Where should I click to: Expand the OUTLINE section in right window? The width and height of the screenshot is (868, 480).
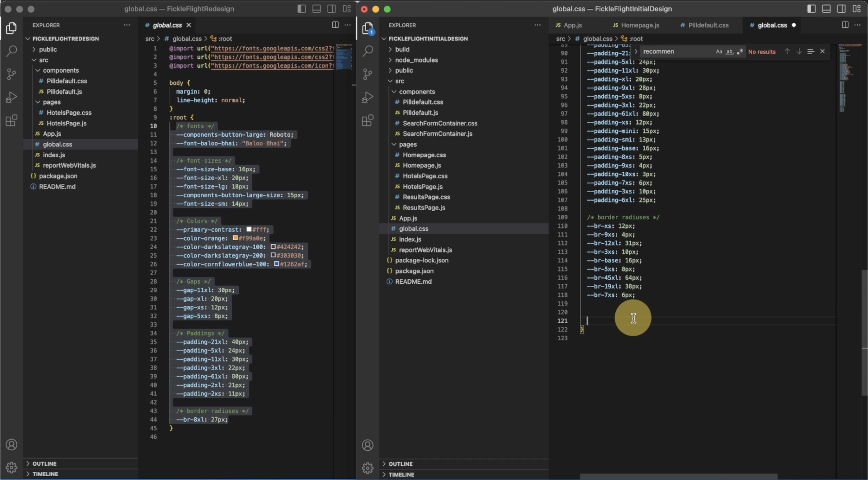click(400, 464)
